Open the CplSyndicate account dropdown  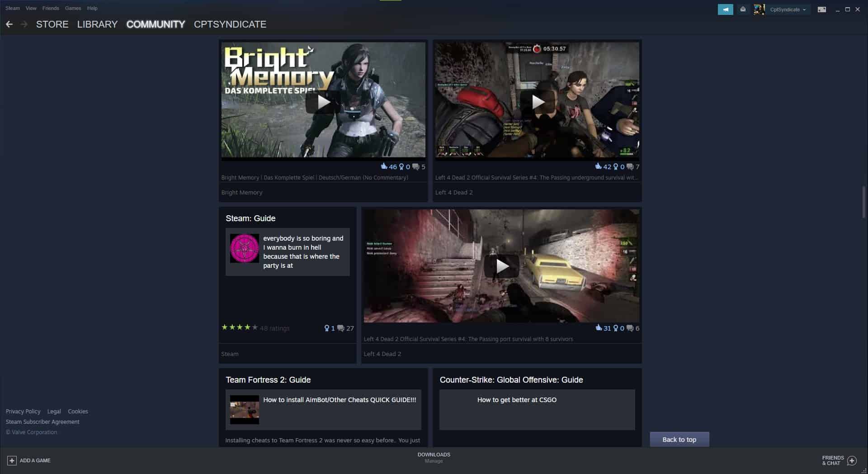tap(787, 9)
